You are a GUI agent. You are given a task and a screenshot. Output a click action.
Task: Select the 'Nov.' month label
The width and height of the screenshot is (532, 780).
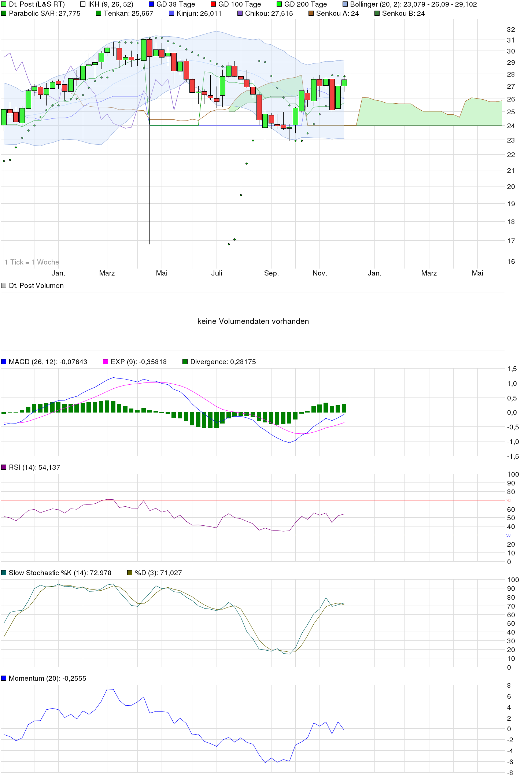coord(319,273)
